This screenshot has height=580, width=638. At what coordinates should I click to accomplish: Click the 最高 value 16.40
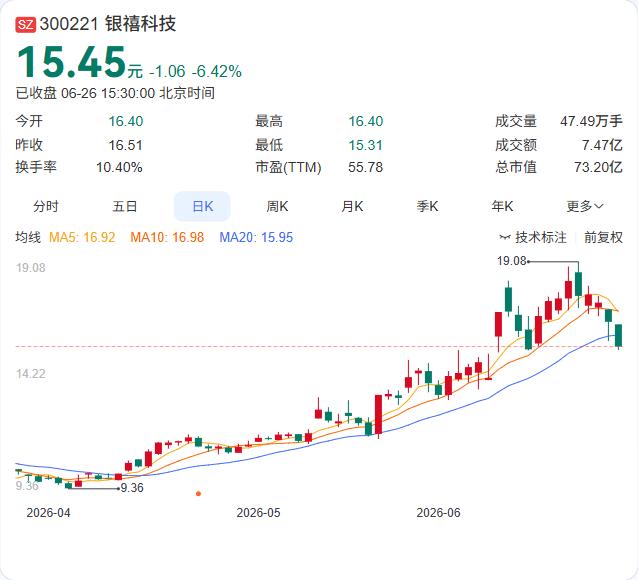(x=365, y=121)
